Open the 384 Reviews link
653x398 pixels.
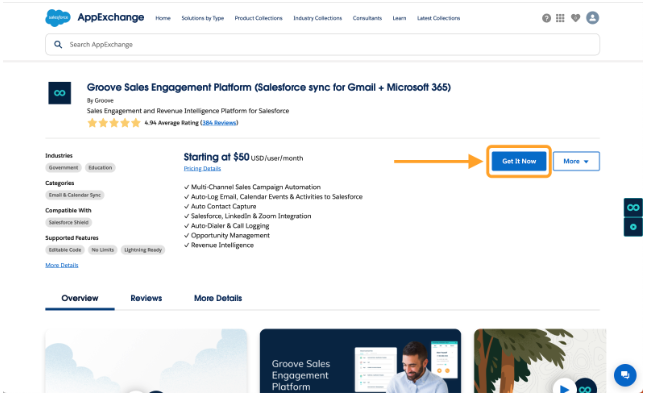[x=219, y=123]
